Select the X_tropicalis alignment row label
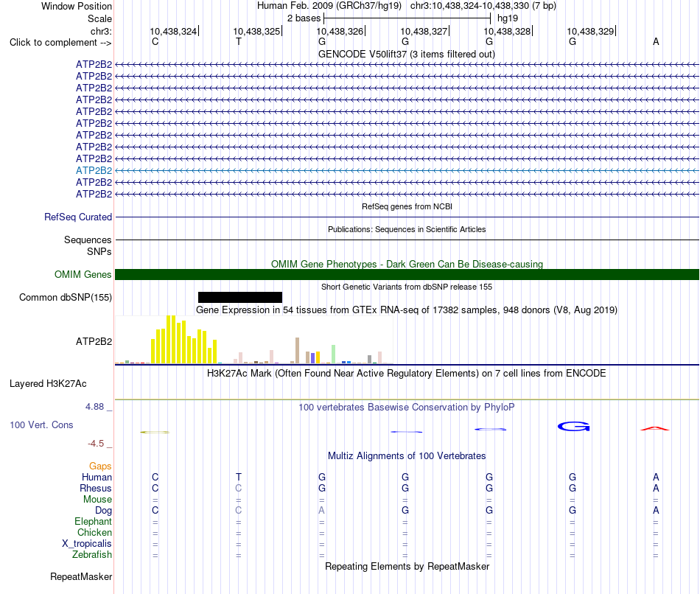Screen dimensions: 700x594 [x=87, y=544]
